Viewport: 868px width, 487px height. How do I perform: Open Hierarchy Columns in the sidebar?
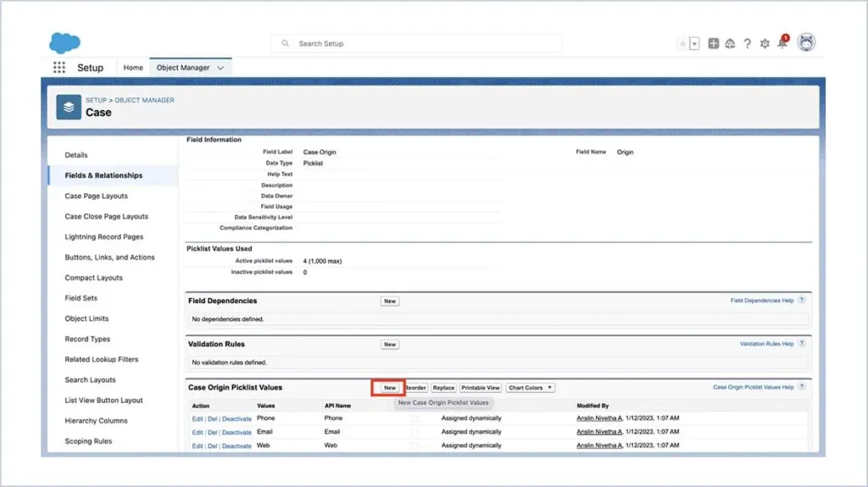click(96, 421)
